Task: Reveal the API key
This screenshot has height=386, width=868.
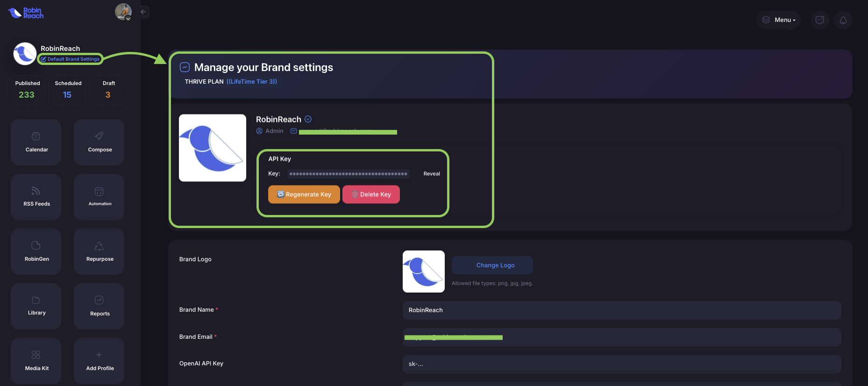Action: coord(432,174)
